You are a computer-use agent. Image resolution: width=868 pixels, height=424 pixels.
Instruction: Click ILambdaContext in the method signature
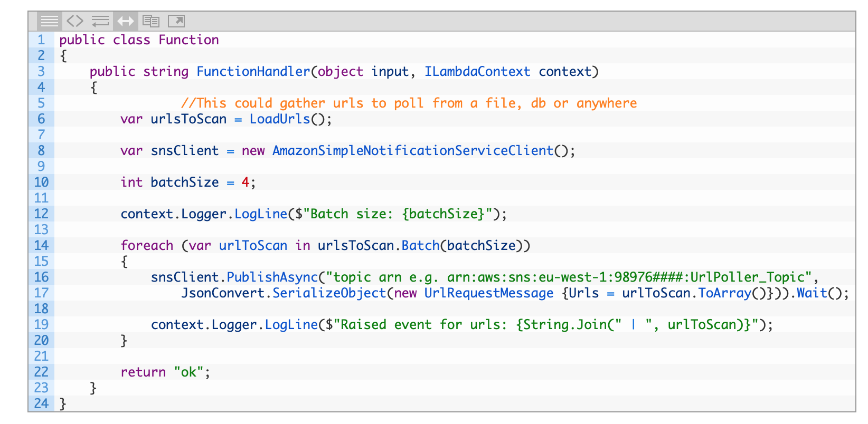point(477,72)
